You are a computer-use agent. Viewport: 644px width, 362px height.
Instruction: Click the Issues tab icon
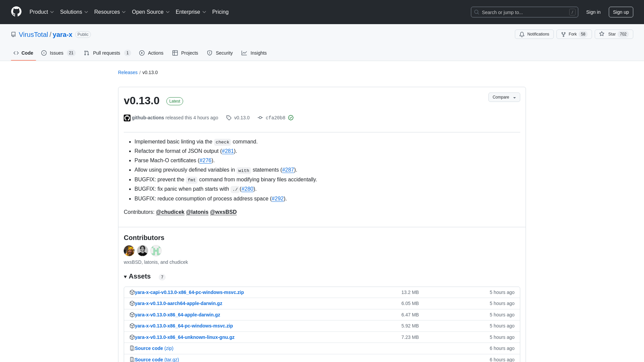tap(44, 53)
